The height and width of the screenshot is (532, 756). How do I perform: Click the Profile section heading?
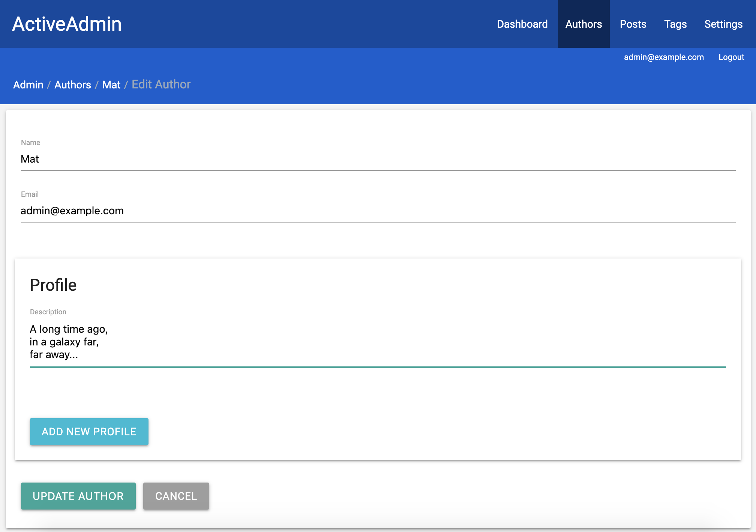53,285
